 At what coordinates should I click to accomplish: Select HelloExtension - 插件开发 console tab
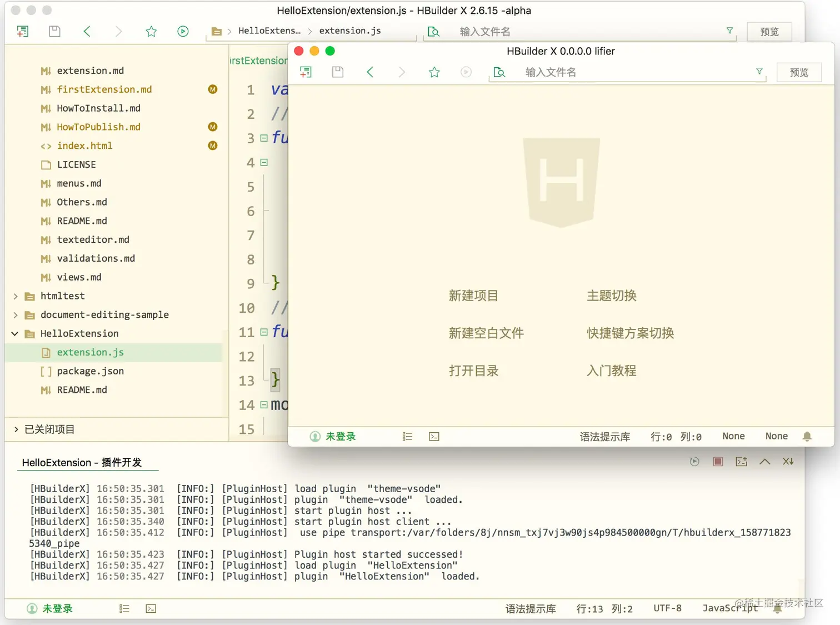tap(82, 462)
